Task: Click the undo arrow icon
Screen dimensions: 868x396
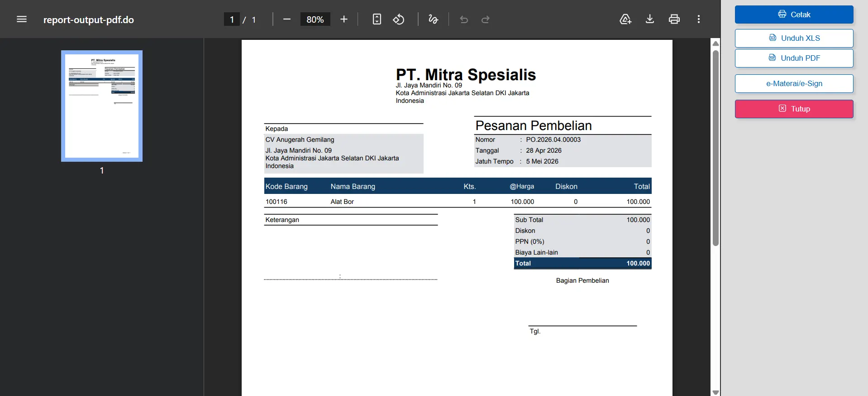Action: point(464,19)
